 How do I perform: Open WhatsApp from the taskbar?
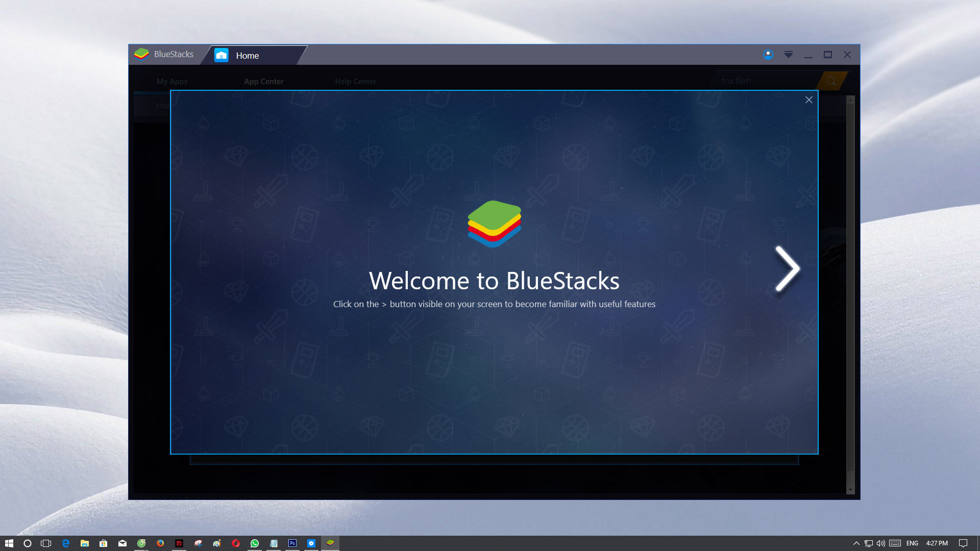[x=254, y=543]
